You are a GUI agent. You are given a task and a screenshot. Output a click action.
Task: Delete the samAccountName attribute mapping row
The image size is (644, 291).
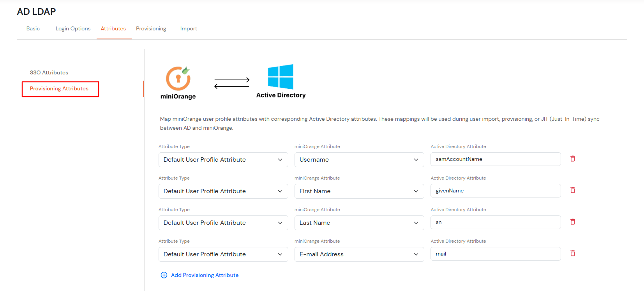click(x=573, y=159)
